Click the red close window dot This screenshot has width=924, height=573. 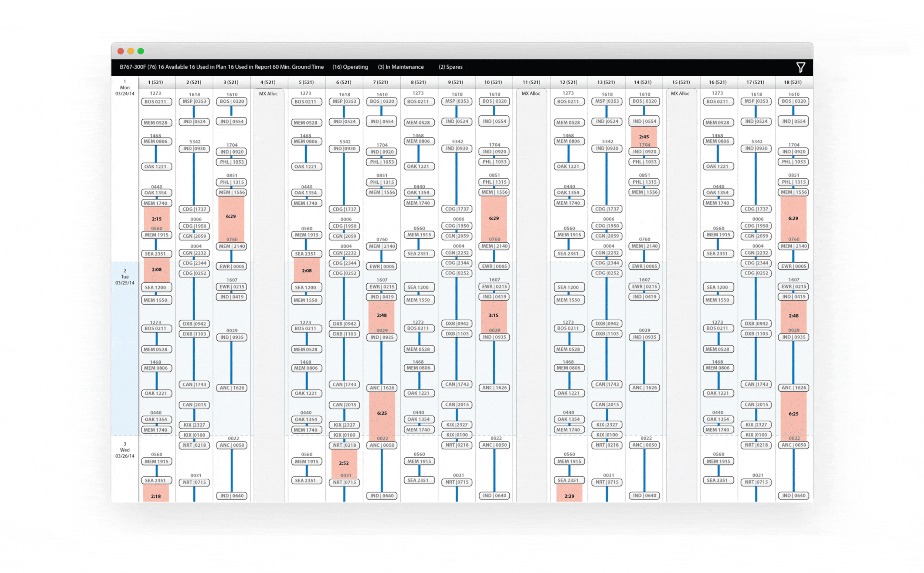[120, 51]
